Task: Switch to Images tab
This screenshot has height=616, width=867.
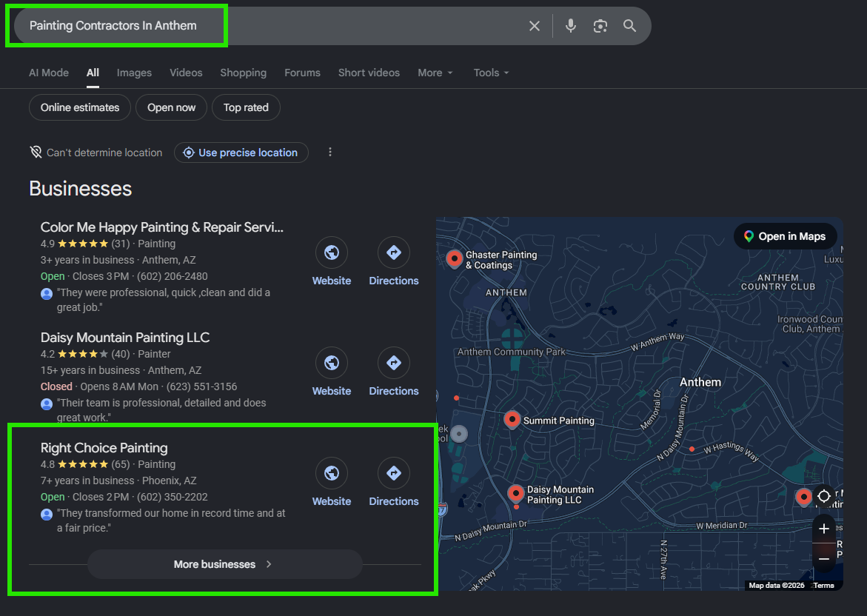Action: 134,73
